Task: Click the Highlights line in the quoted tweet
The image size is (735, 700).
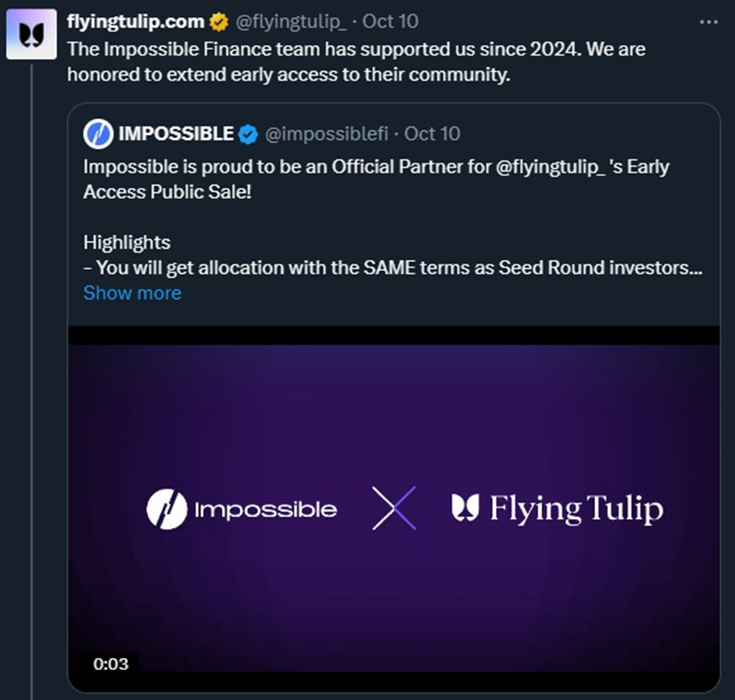Action: click(x=127, y=242)
